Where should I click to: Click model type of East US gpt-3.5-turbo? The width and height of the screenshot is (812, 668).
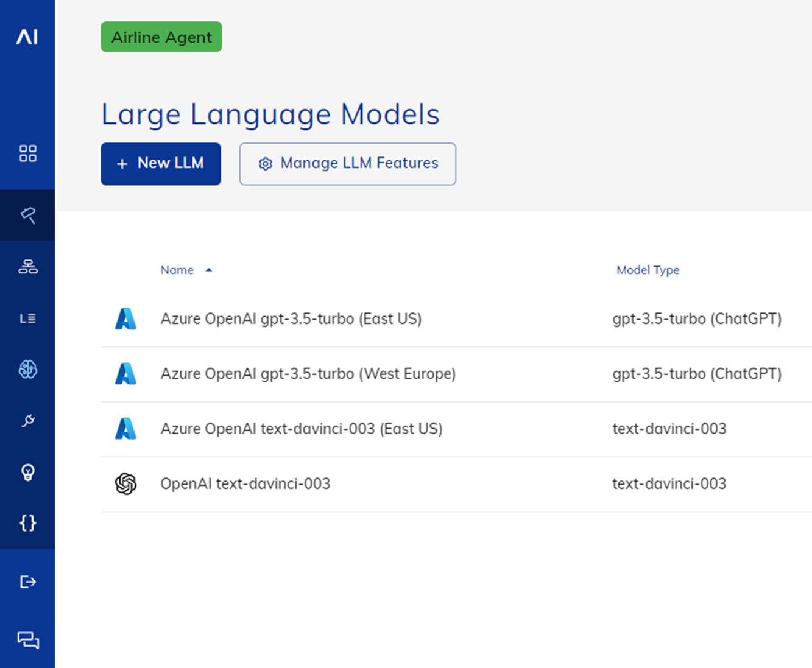697,318
